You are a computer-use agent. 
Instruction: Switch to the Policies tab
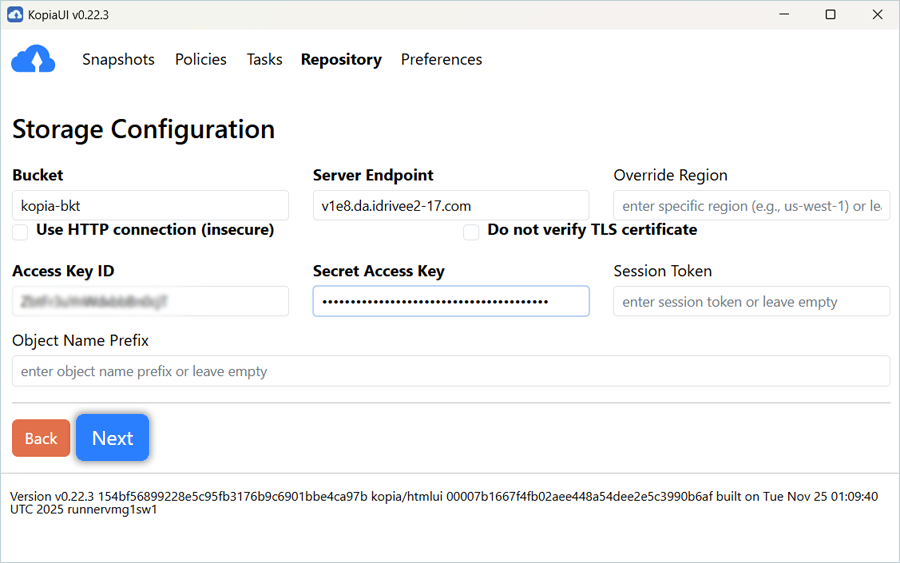[200, 60]
